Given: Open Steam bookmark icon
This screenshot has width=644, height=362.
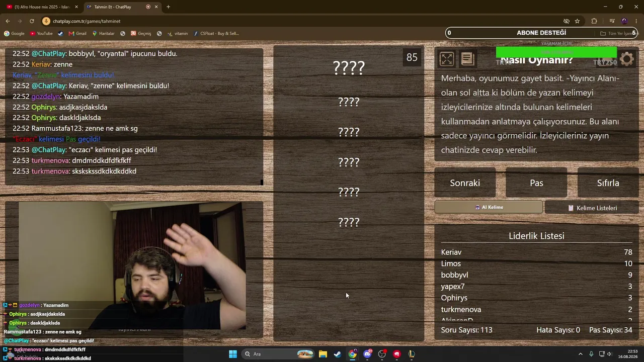Looking at the screenshot, I should point(60,34).
